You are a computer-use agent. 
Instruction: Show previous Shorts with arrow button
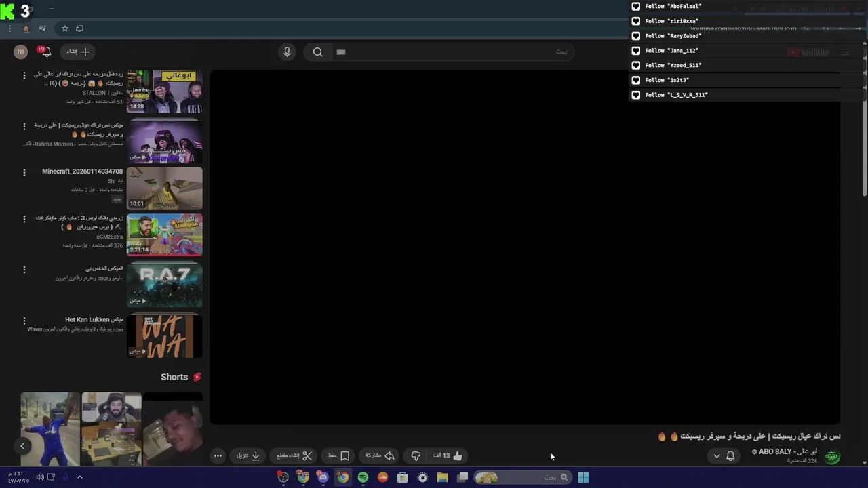pyautogui.click(x=22, y=446)
